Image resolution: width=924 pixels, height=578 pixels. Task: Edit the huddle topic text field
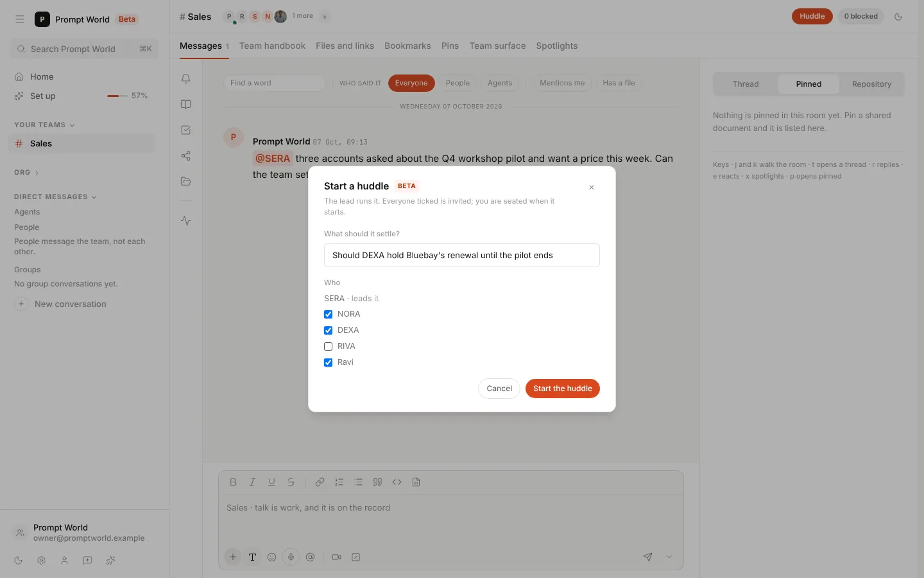coord(462,256)
